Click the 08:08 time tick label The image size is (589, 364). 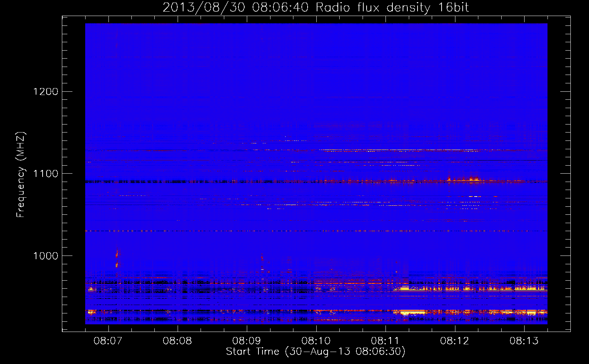click(x=177, y=341)
